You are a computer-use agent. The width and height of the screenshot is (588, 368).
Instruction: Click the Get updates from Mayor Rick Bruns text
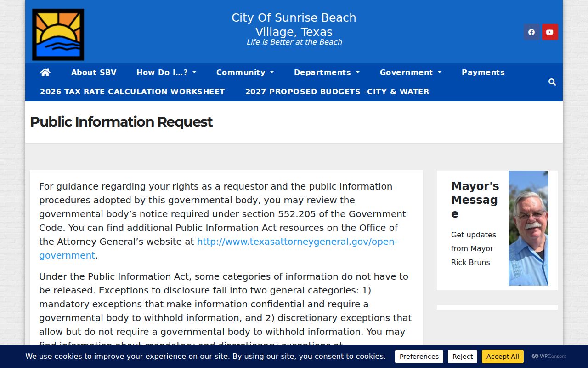coord(474,248)
